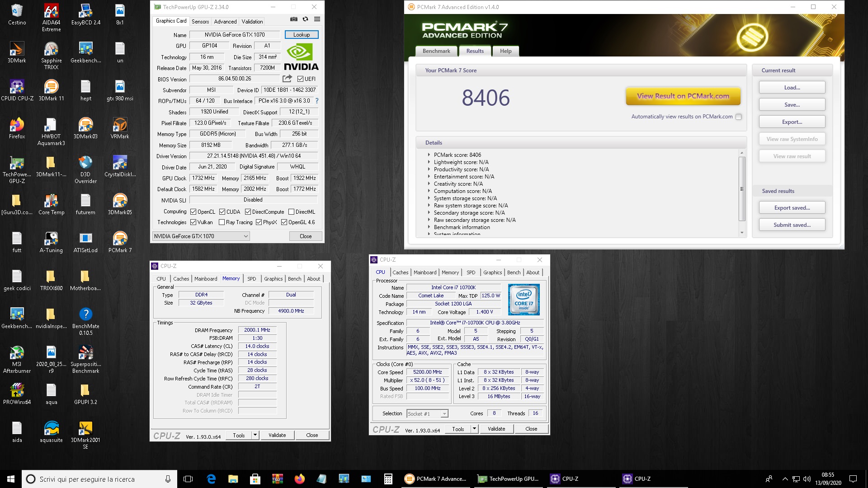Expand the Lightweight score detail row
The width and height of the screenshot is (868, 488).
429,162
